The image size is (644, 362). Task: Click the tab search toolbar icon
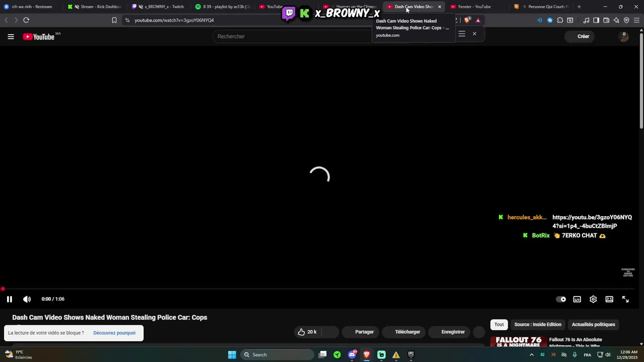570,20
